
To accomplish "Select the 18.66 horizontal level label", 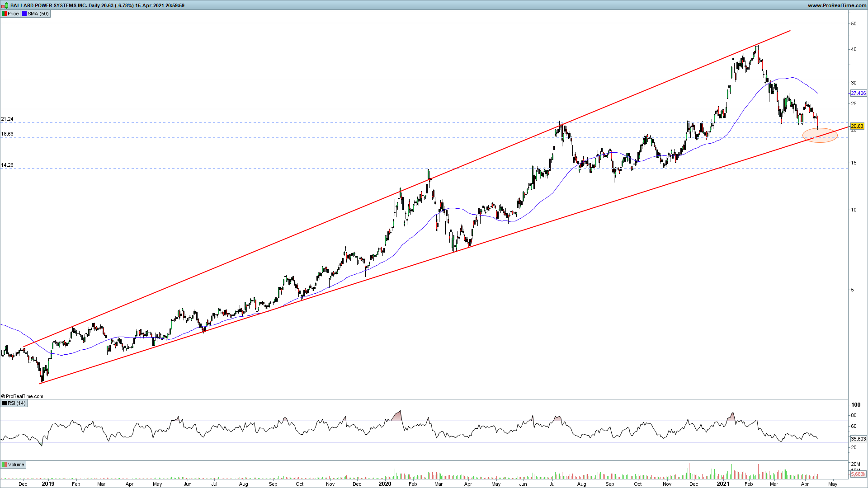I will click(x=7, y=134).
